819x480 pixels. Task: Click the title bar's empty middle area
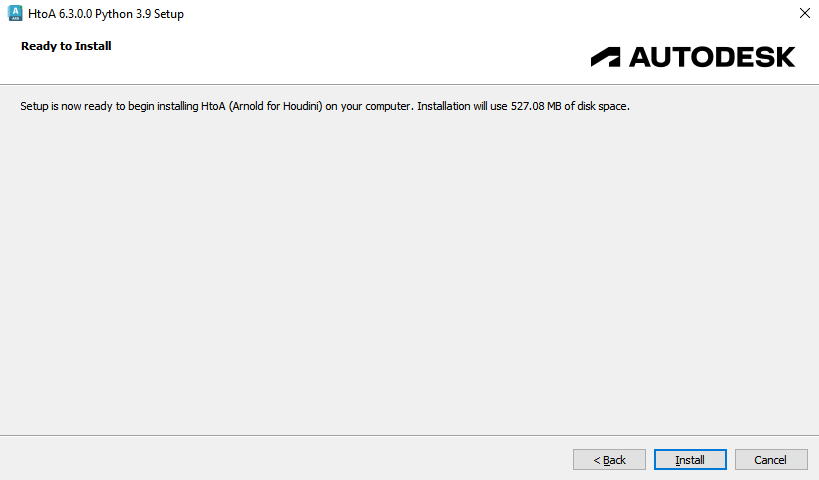(450, 14)
